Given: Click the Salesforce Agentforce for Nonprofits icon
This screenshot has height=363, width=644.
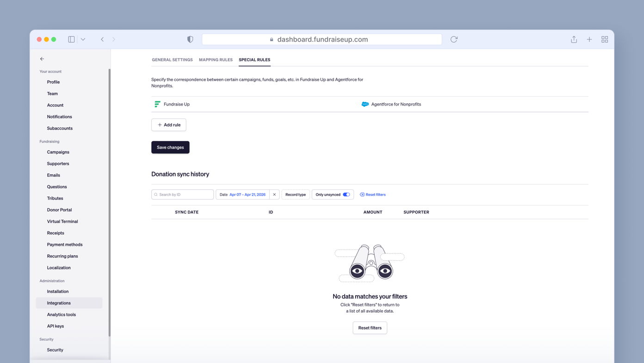Looking at the screenshot, I should [x=365, y=104].
